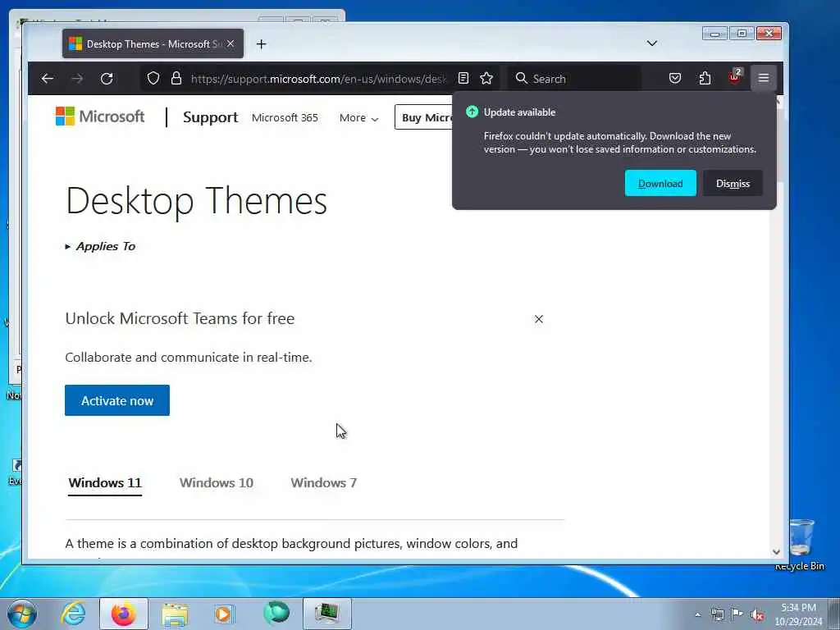This screenshot has width=840, height=630.
Task: Open the Support link
Action: click(x=211, y=117)
